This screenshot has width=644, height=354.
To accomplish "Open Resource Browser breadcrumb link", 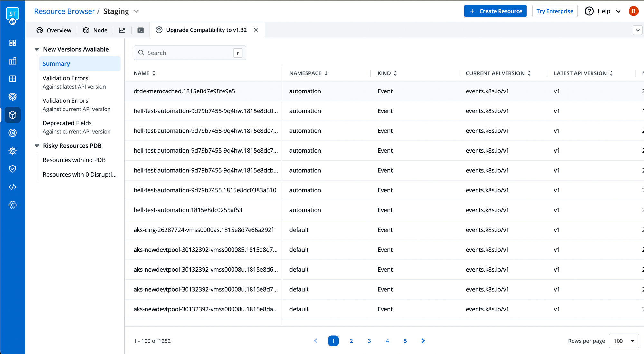I will point(64,11).
